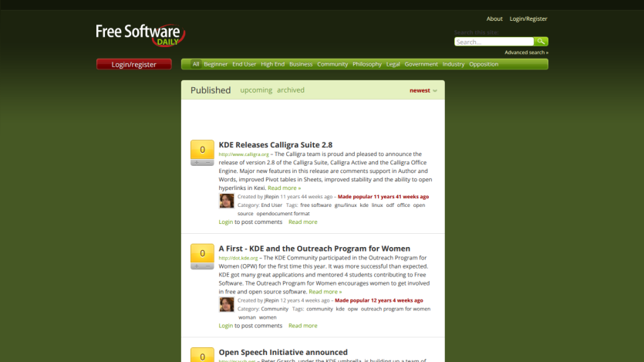This screenshot has height=362, width=644.
Task: Select the Opposition category
Action: click(x=484, y=64)
